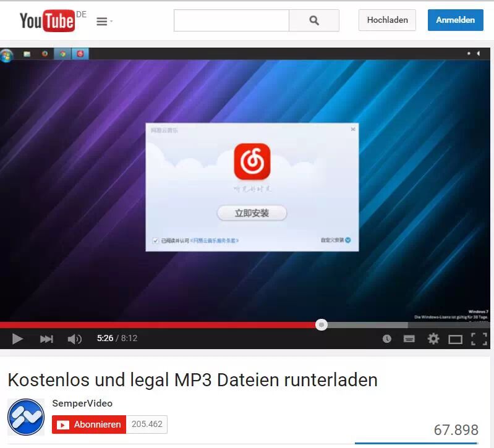
Task: Click the file explorer taskbar icon in the video
Action: tap(27, 54)
